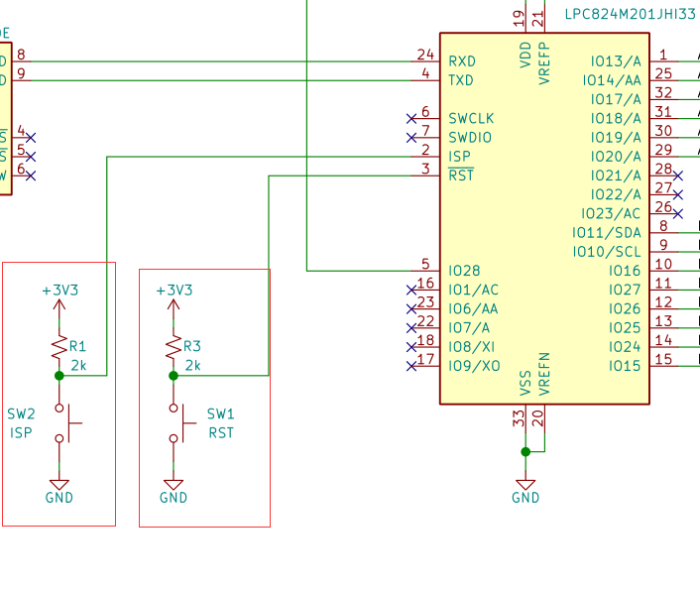The height and width of the screenshot is (591, 700).
Task: Select the green wire entering IO28 pin 5
Action: point(359,271)
